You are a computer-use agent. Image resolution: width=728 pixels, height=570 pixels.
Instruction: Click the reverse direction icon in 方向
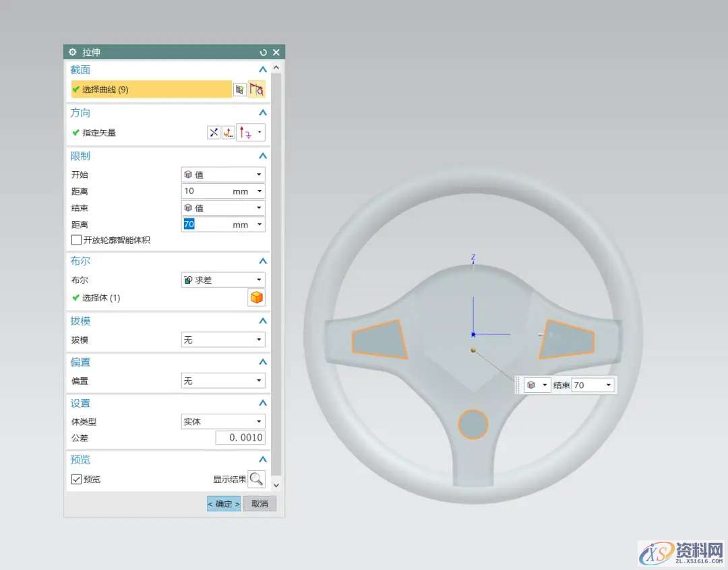point(214,133)
